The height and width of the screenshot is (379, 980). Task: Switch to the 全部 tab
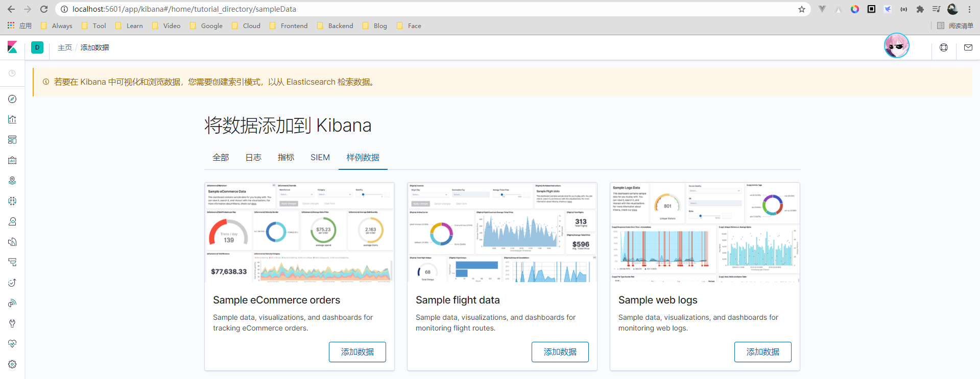pos(221,158)
